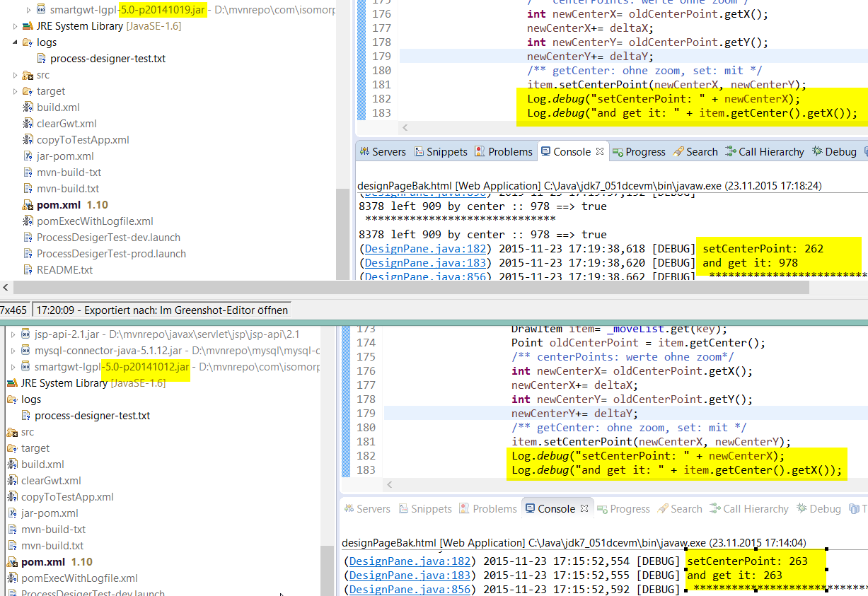Click the wide horizontal scrollbar between panels

pos(407,288)
